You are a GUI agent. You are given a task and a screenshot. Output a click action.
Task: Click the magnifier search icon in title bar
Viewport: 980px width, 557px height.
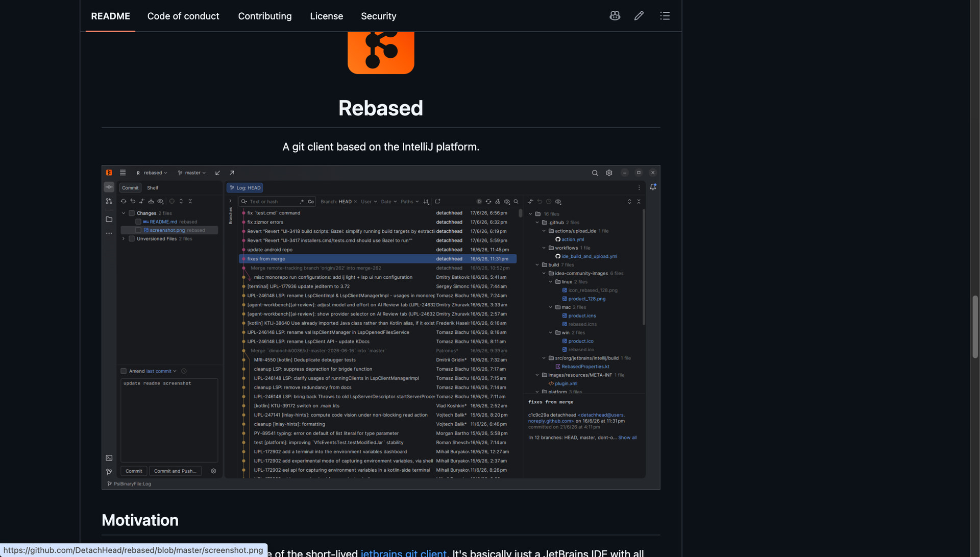pyautogui.click(x=595, y=173)
